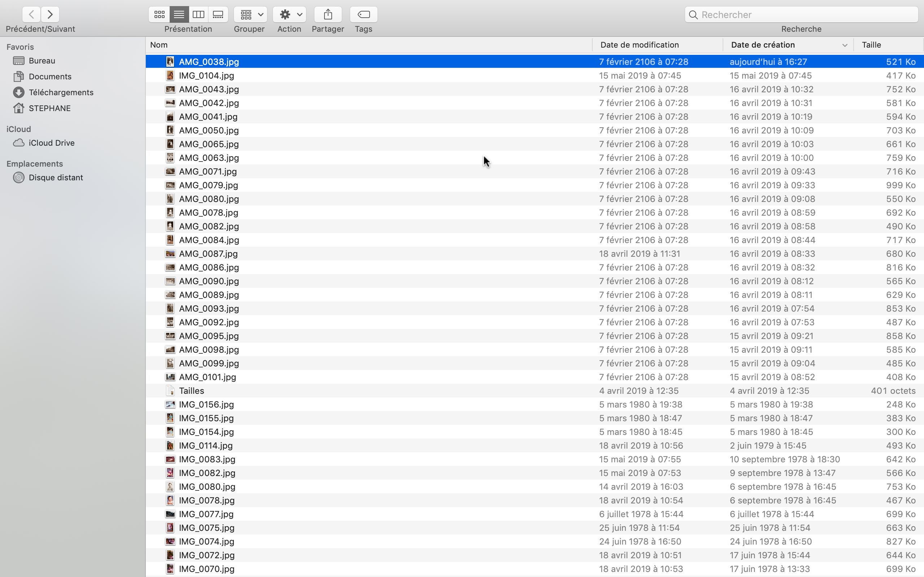Go back with the previous arrow
924x577 pixels.
click(x=31, y=14)
